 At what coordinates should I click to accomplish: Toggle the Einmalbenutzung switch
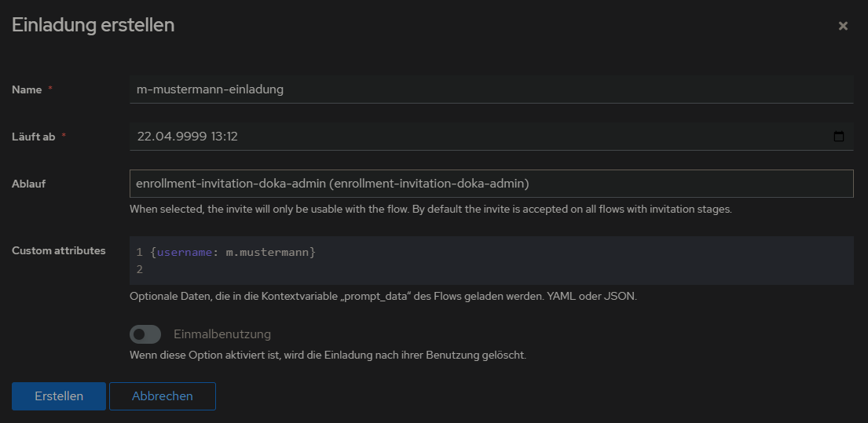pyautogui.click(x=145, y=334)
